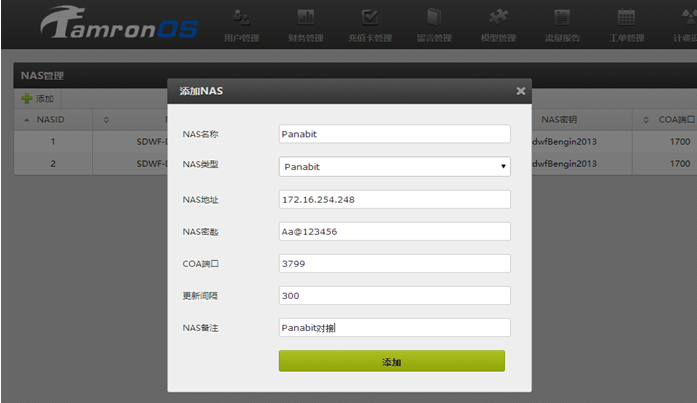Expand the NAS类型 dropdown
Viewport: 697px width, 403px height.
tap(394, 166)
